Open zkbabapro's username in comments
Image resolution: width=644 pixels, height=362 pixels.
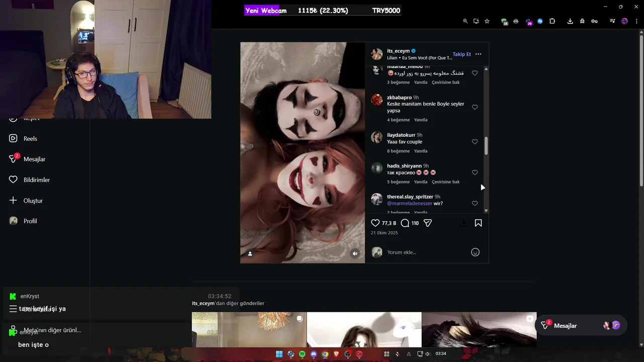(399, 98)
